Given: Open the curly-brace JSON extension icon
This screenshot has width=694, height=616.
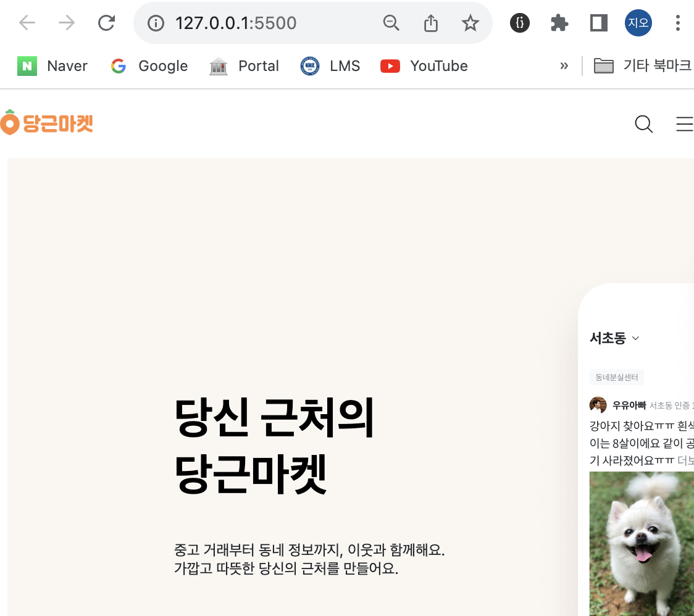Looking at the screenshot, I should pos(520,23).
